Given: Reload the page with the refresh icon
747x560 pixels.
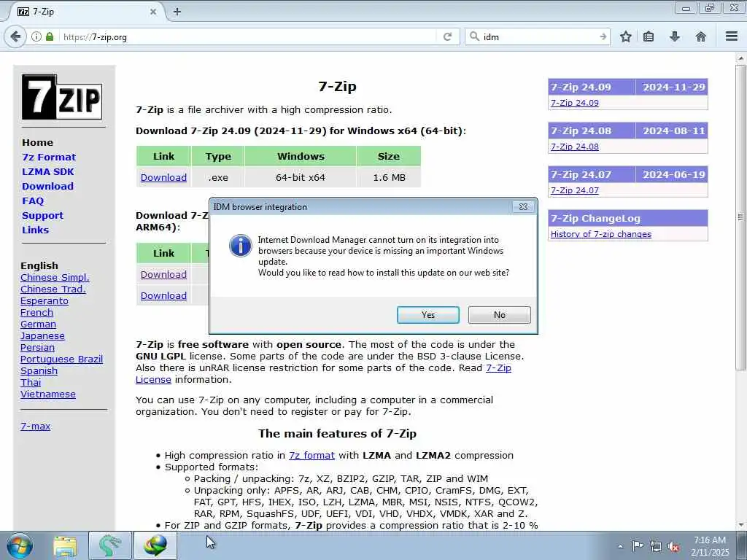Looking at the screenshot, I should (x=447, y=36).
